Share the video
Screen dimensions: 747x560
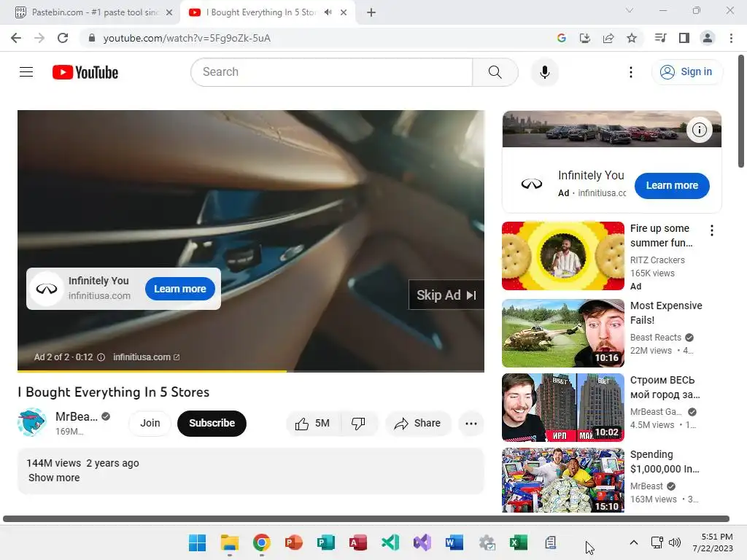tap(418, 424)
